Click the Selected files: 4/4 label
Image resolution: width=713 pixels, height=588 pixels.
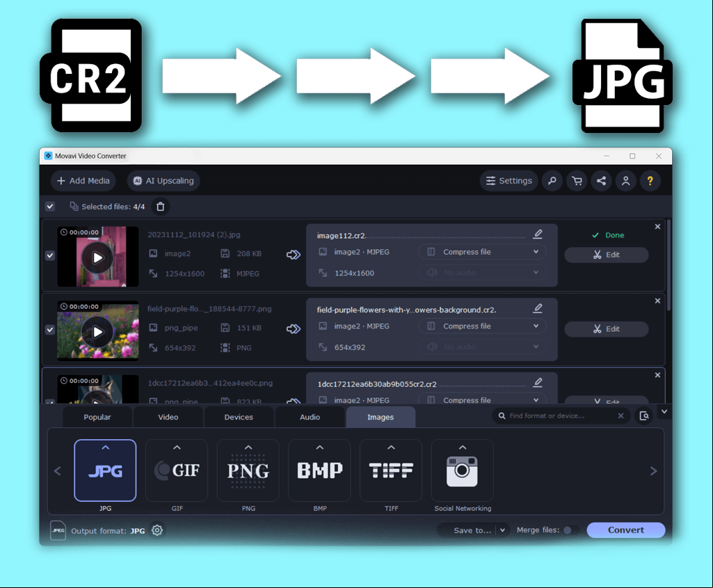pos(113,207)
